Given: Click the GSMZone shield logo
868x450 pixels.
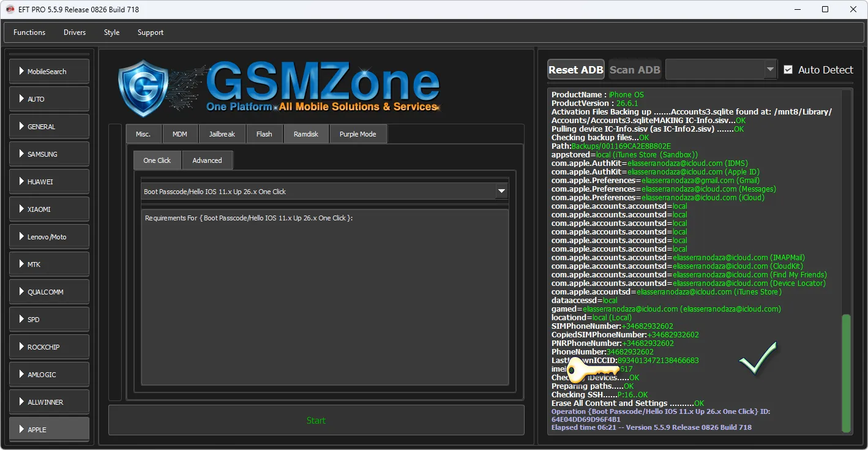Looking at the screenshot, I should (x=142, y=88).
